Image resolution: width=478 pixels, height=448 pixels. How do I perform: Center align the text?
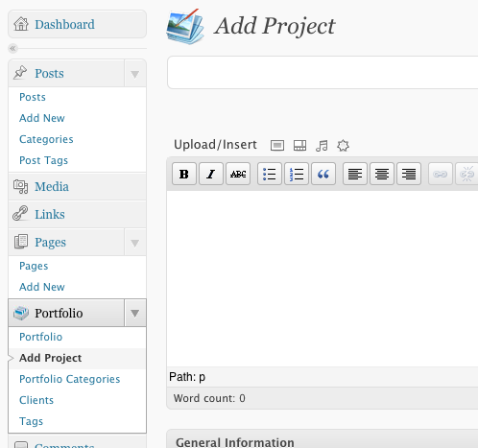[x=382, y=174]
